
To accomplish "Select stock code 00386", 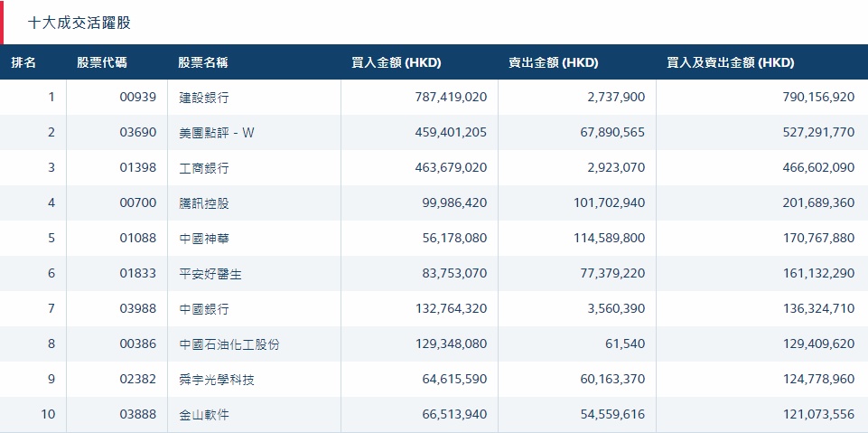I will (x=138, y=344).
